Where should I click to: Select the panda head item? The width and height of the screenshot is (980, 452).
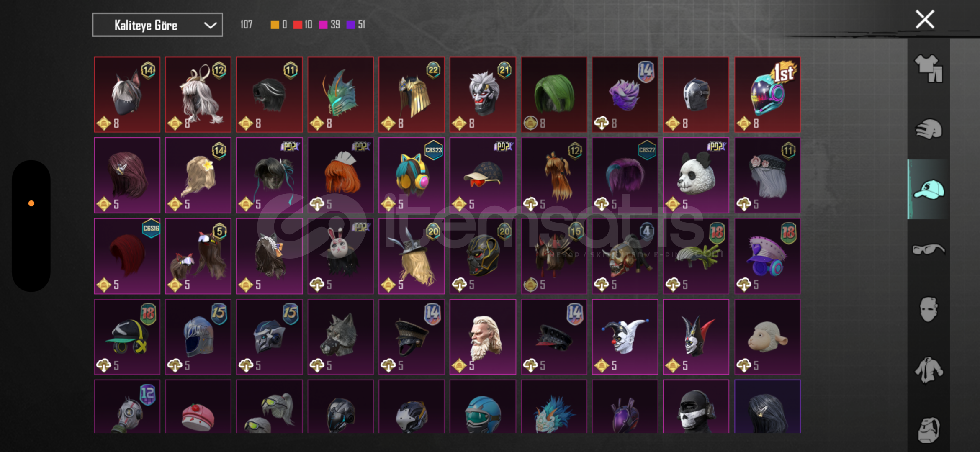696,175
